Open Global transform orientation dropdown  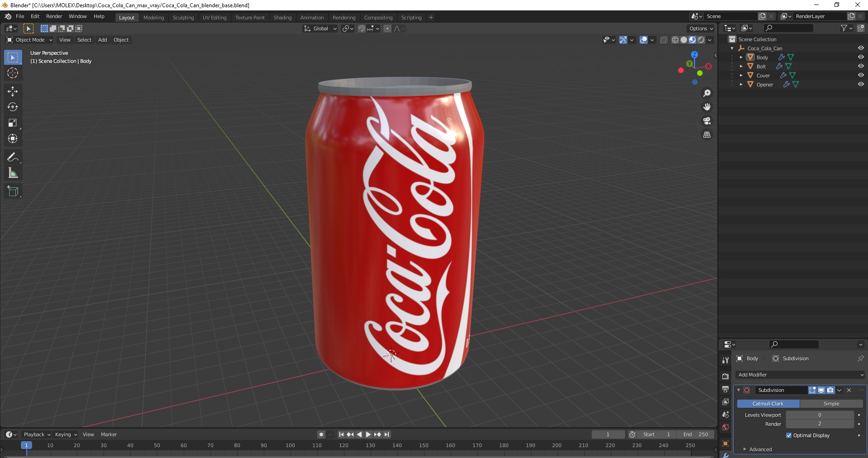click(x=320, y=29)
